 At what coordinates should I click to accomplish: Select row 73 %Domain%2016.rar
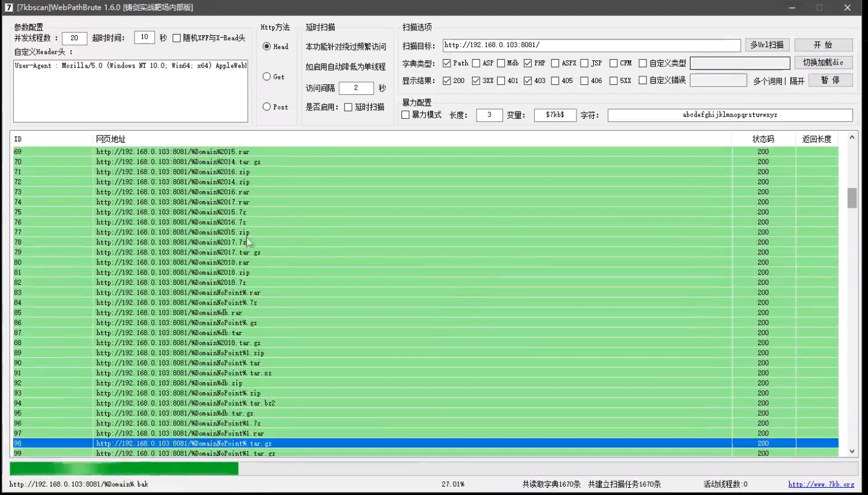pyautogui.click(x=425, y=192)
